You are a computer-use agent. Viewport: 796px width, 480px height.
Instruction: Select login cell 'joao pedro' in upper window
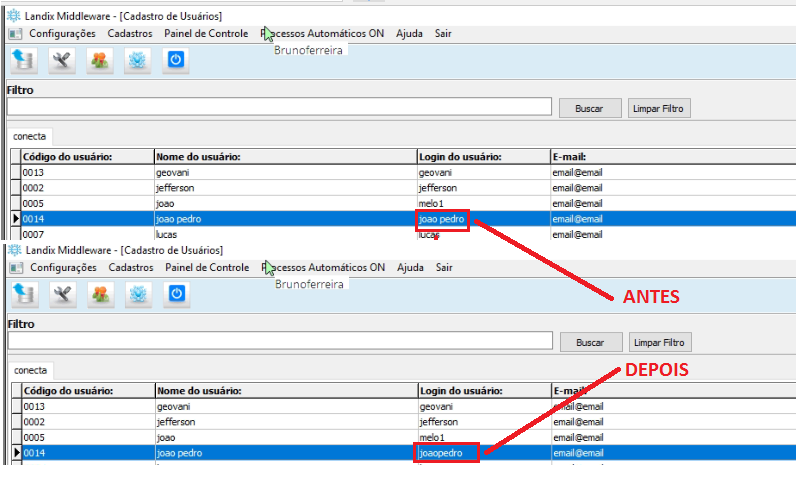coord(484,219)
